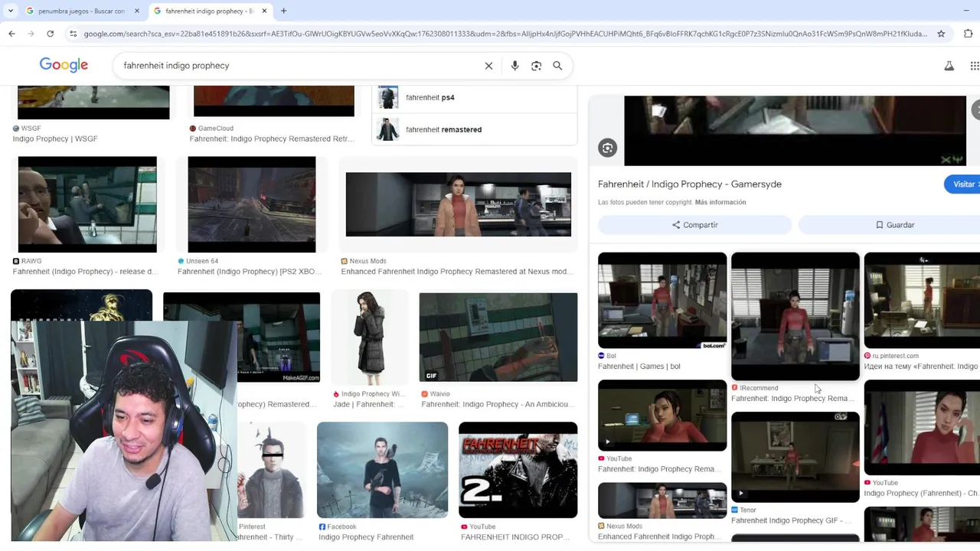
Task: Open Google Lens image search icon
Action: (x=536, y=66)
